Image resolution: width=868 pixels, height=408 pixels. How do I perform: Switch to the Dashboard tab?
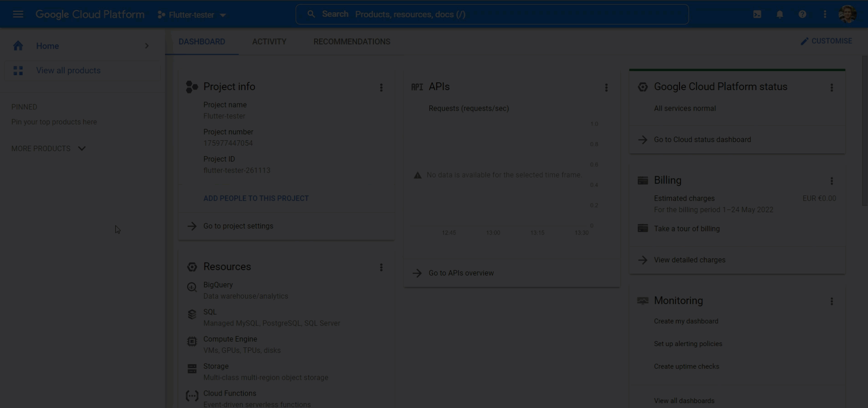pyautogui.click(x=202, y=41)
